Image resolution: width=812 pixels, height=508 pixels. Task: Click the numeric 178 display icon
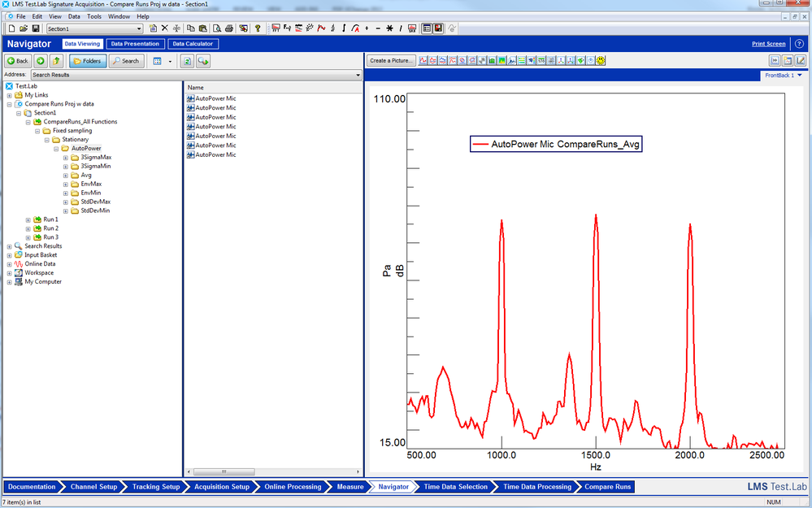[541, 61]
